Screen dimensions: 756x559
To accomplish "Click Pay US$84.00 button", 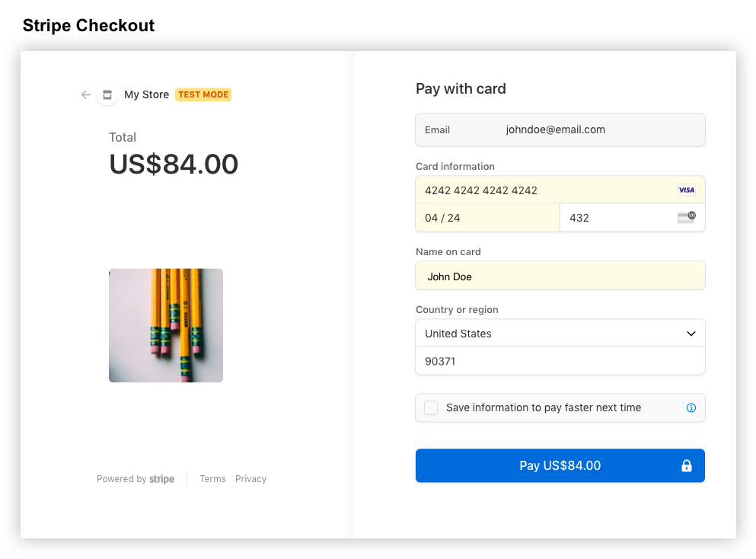I will [x=560, y=465].
